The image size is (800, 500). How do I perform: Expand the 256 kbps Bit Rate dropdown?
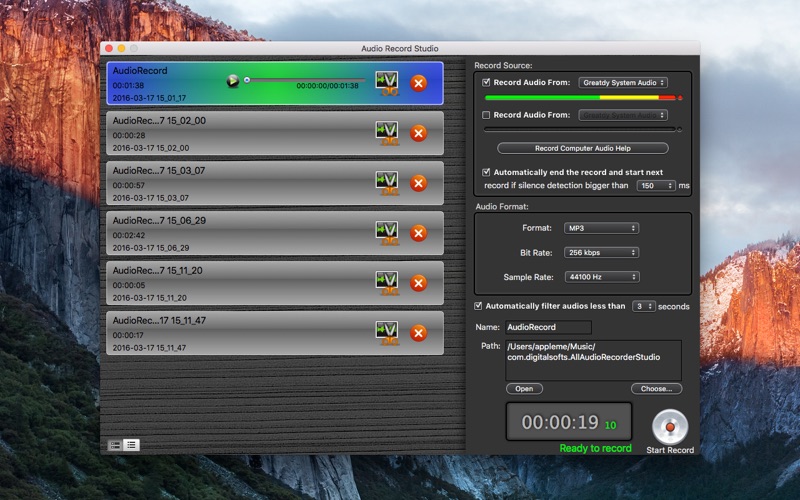point(601,253)
